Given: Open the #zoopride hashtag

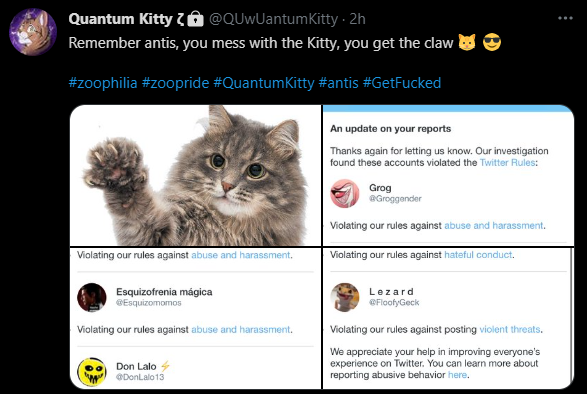Looking at the screenshot, I should pos(175,83).
